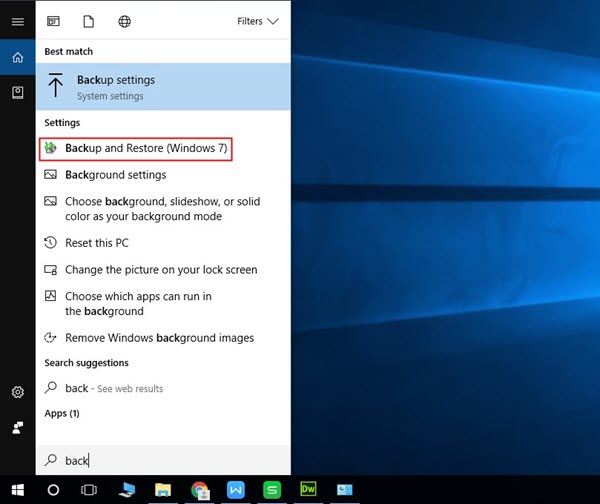The width and height of the screenshot is (600, 504).
Task: Select the Home icon in Cortana sidebar
Action: tap(18, 57)
